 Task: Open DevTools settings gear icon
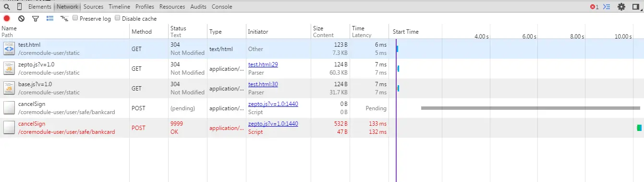621,7
